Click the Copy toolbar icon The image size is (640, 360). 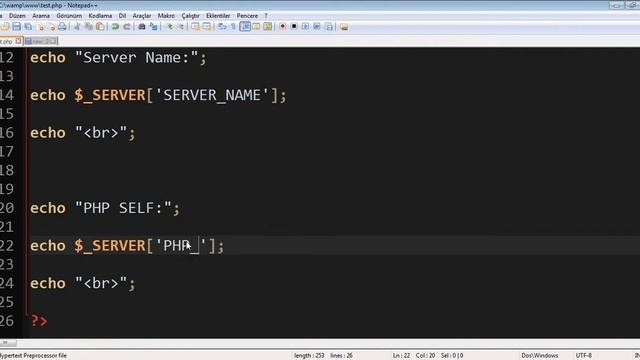89,27
